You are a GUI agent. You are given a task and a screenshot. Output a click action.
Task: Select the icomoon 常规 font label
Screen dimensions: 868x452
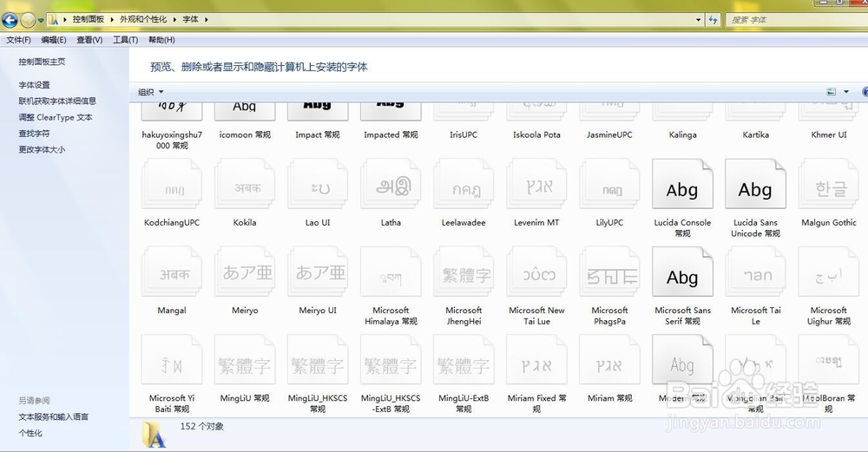click(245, 134)
